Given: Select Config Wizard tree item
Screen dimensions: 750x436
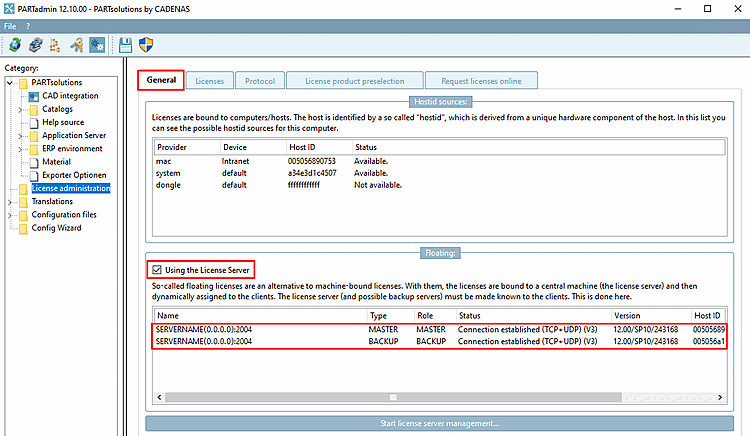Looking at the screenshot, I should click(x=56, y=228).
